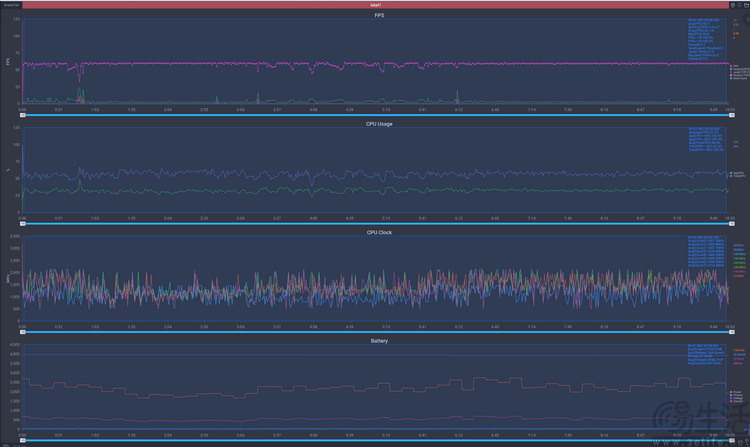750x447 pixels.
Task: Click the CPU Usage spike at the chart start
Action: pos(22,158)
